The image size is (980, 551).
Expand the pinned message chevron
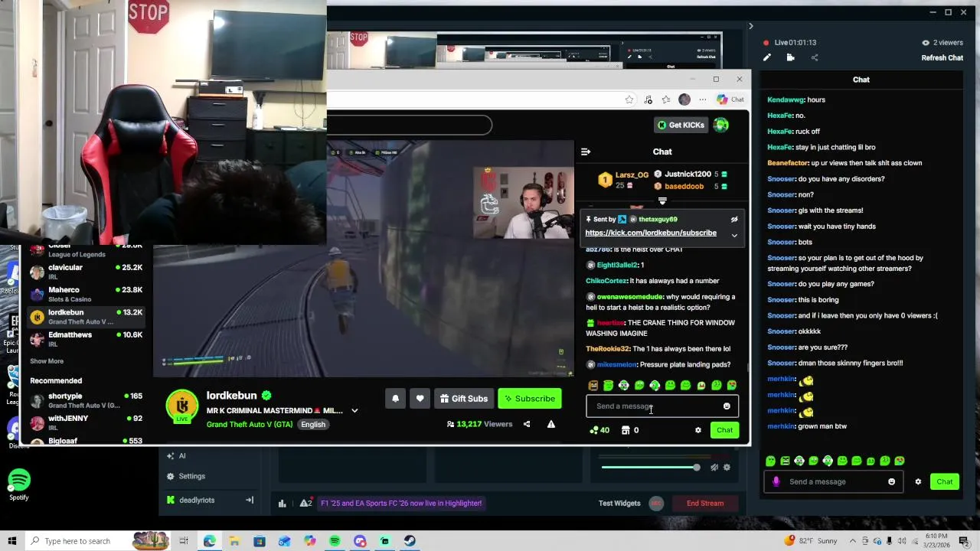tap(734, 236)
